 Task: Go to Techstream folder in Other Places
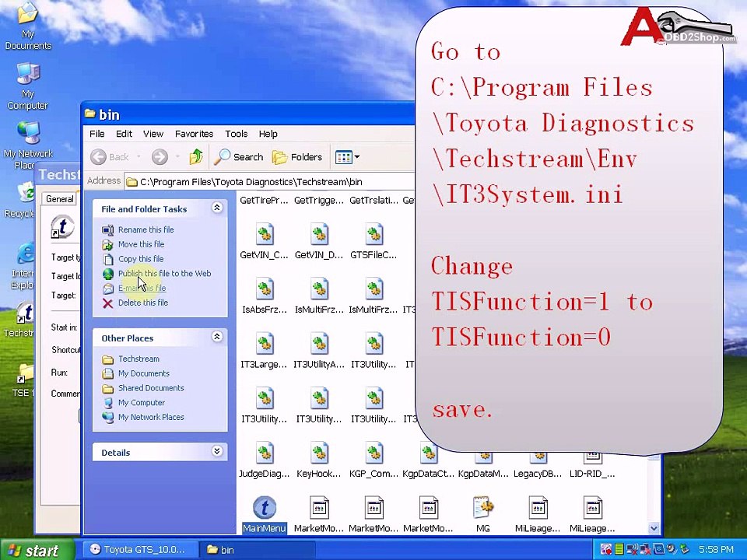pyautogui.click(x=139, y=359)
